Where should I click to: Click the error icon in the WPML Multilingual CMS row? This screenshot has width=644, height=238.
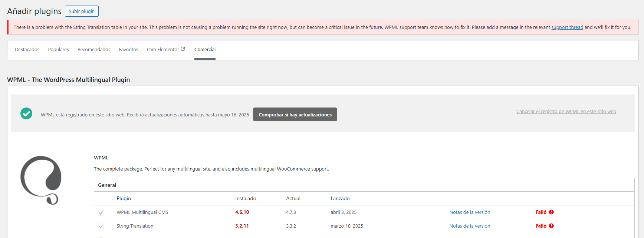coord(551,212)
